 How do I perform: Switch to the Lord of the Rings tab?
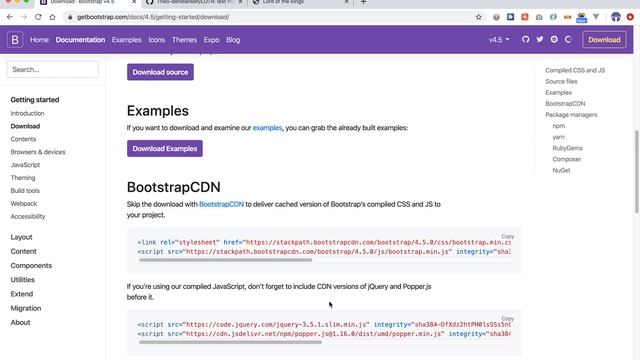[x=300, y=2]
